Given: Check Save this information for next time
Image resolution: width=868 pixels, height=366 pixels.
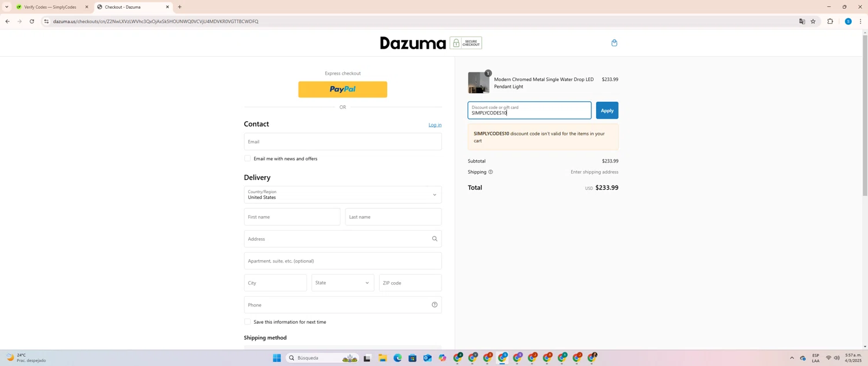Looking at the screenshot, I should (248, 322).
